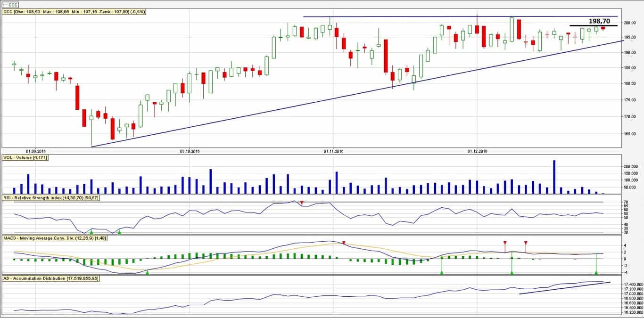The image size is (644, 318).
Task: Click the second green buy marker on RSI
Action: pos(119,232)
